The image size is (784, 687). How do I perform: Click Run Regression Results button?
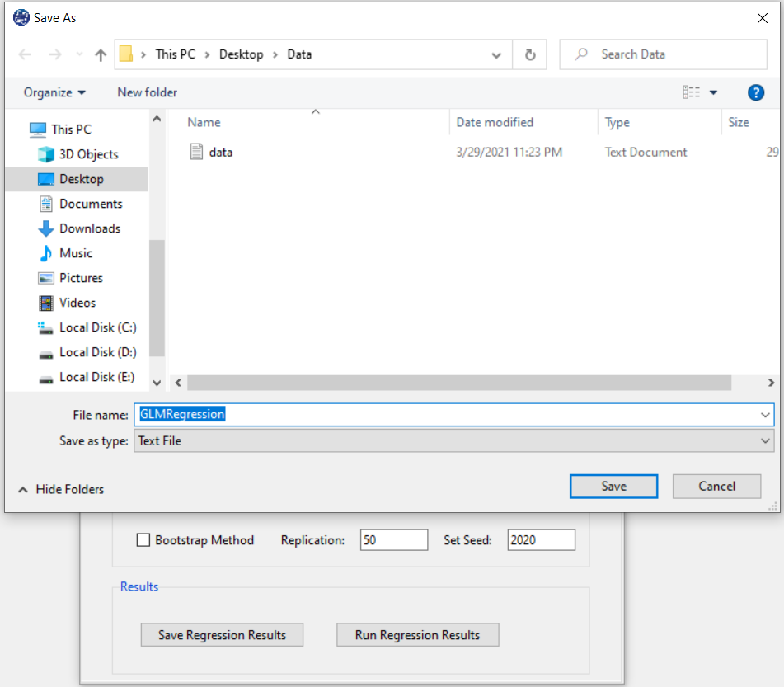(417, 635)
